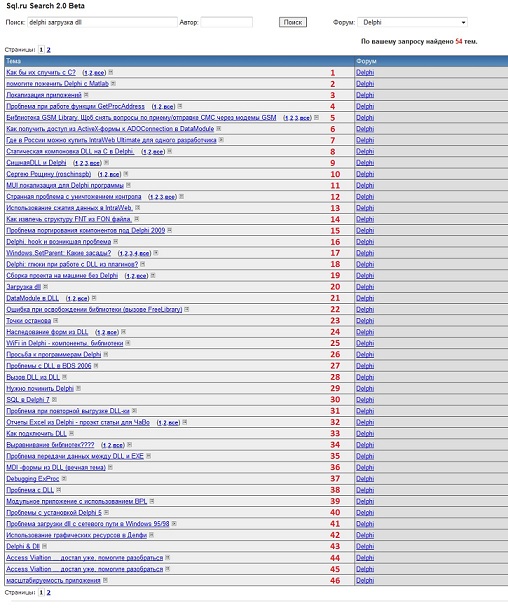This screenshot has height=610, width=508.
Task: Open the topic 'DataModule в DLL'
Action: 32,298
